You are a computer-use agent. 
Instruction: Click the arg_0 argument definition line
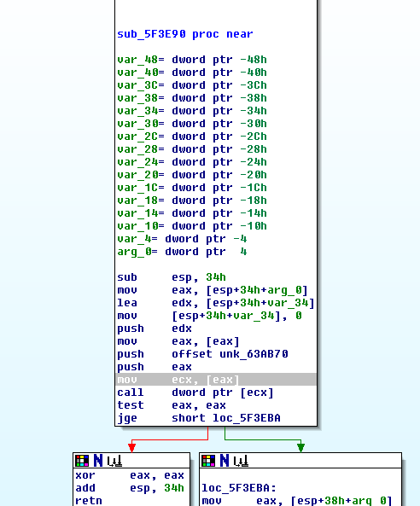[x=182, y=252]
